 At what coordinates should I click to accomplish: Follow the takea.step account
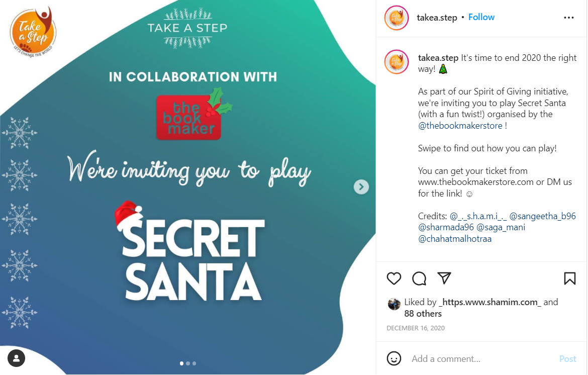[481, 17]
